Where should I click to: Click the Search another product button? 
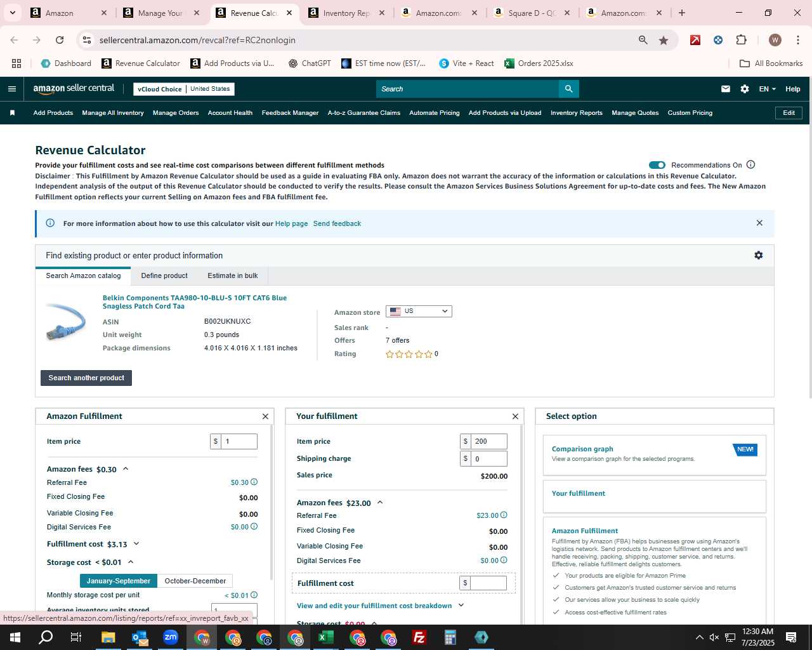86,378
